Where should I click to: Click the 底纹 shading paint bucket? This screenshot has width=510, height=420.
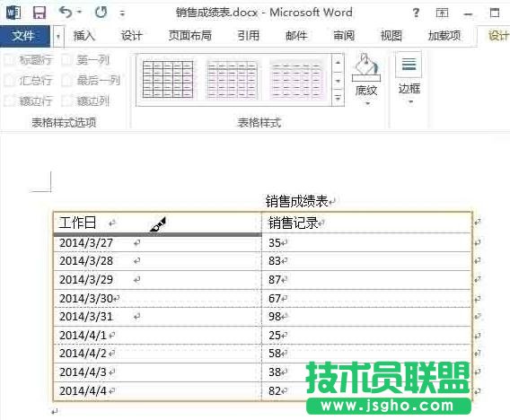click(x=366, y=66)
